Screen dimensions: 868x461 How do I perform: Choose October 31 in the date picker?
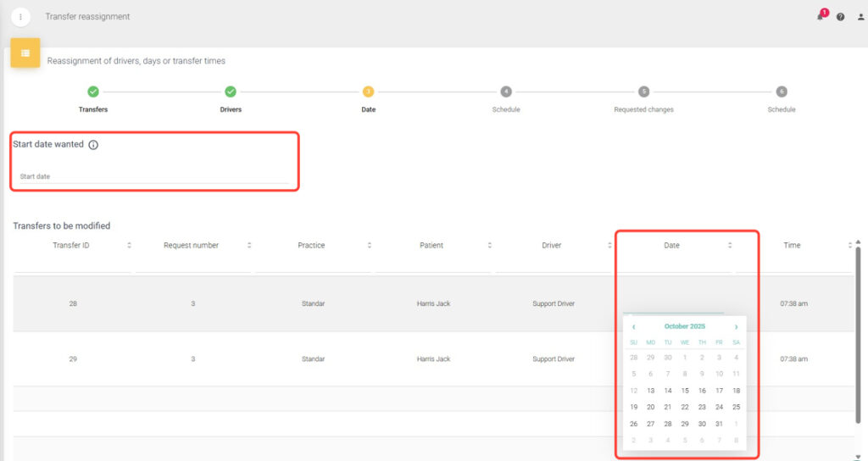click(719, 424)
